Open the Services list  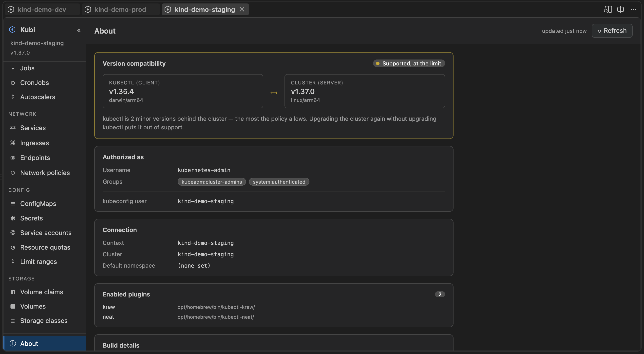45,128
